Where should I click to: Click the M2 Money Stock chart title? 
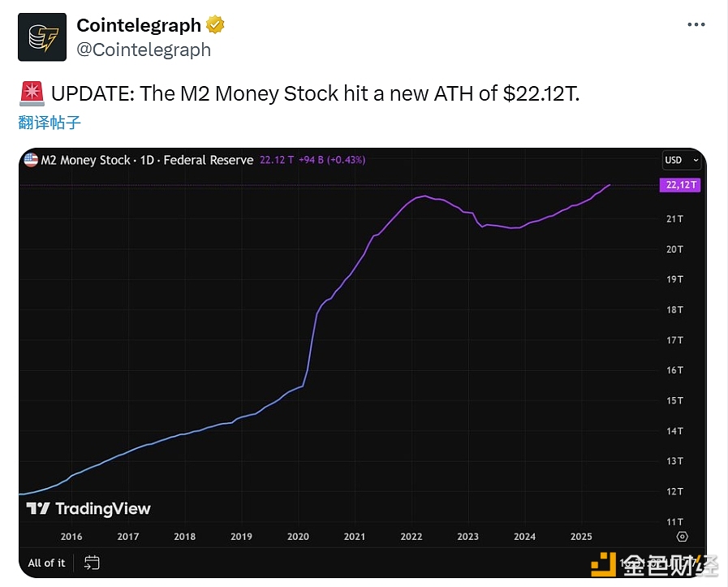coord(85,160)
